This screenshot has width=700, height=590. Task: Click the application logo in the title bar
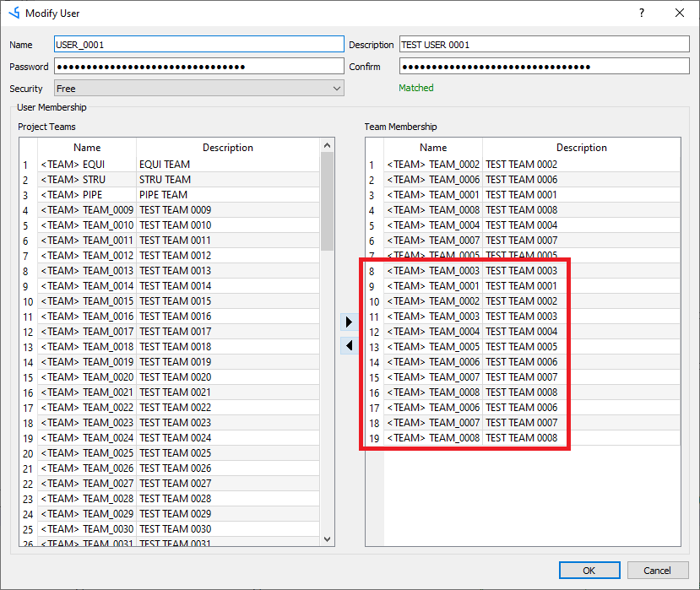pyautogui.click(x=12, y=13)
